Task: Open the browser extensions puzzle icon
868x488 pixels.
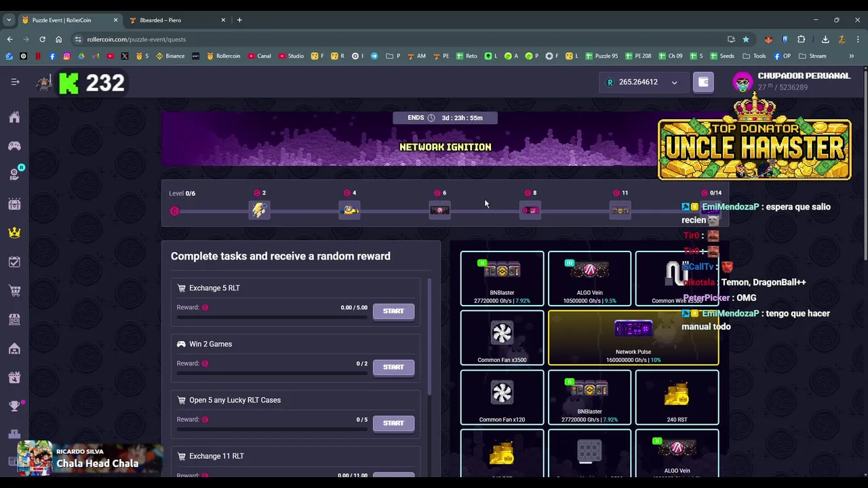Action: point(801,39)
